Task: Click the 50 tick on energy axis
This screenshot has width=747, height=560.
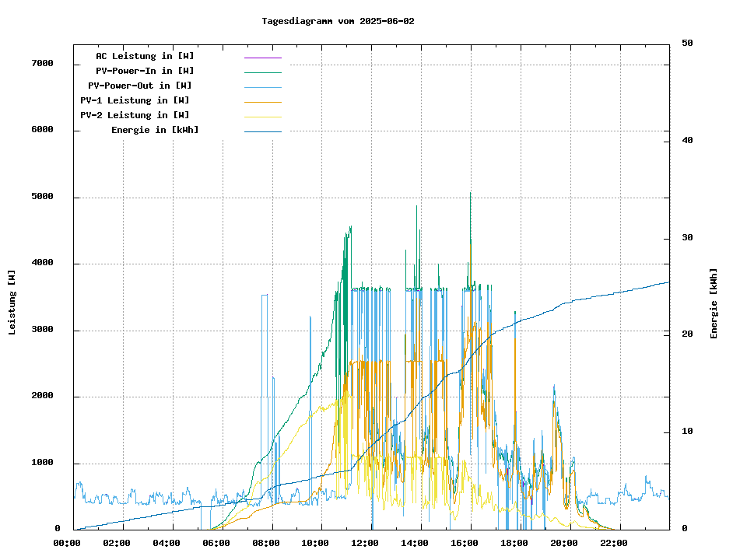Action: (x=687, y=43)
